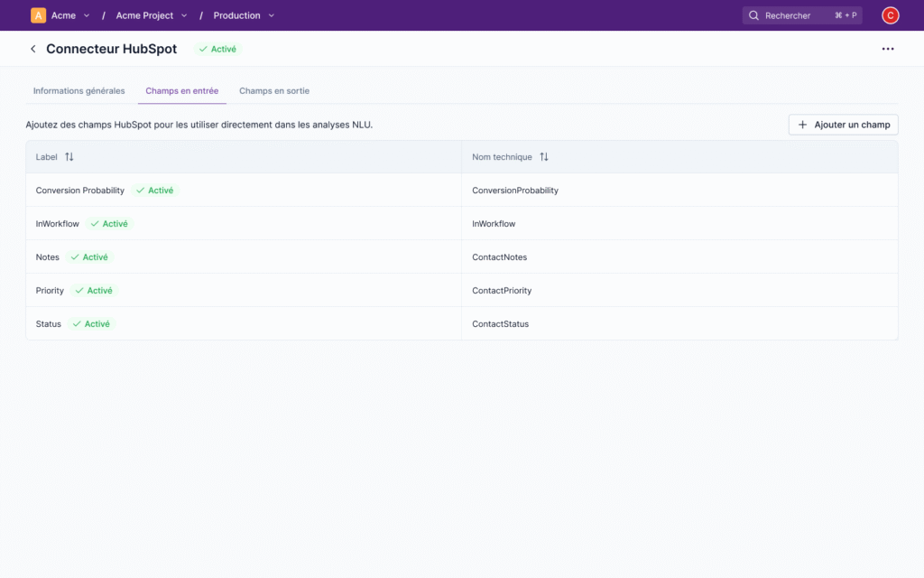Click the plus icon on Ajouter un champ
The height and width of the screenshot is (578, 924).
click(801, 124)
